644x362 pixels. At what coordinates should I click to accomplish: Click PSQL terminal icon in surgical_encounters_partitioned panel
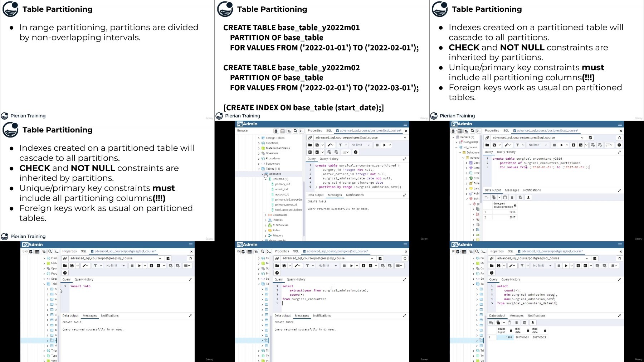pyautogui.click(x=302, y=131)
